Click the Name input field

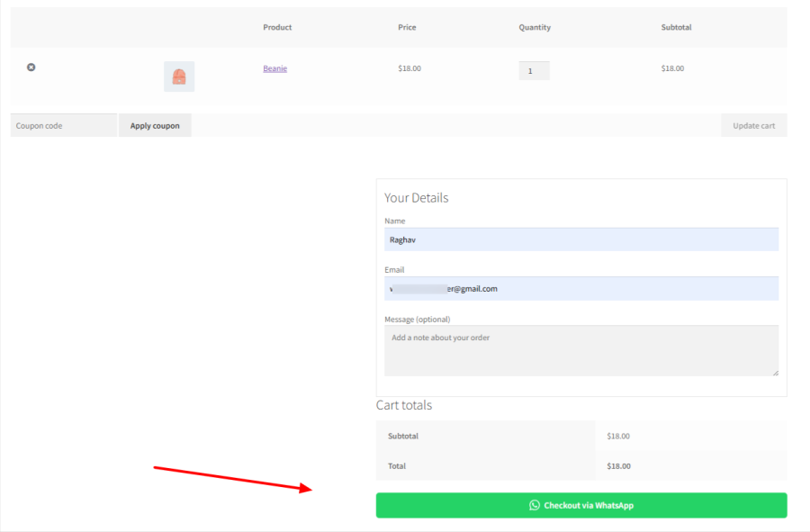[581, 239]
